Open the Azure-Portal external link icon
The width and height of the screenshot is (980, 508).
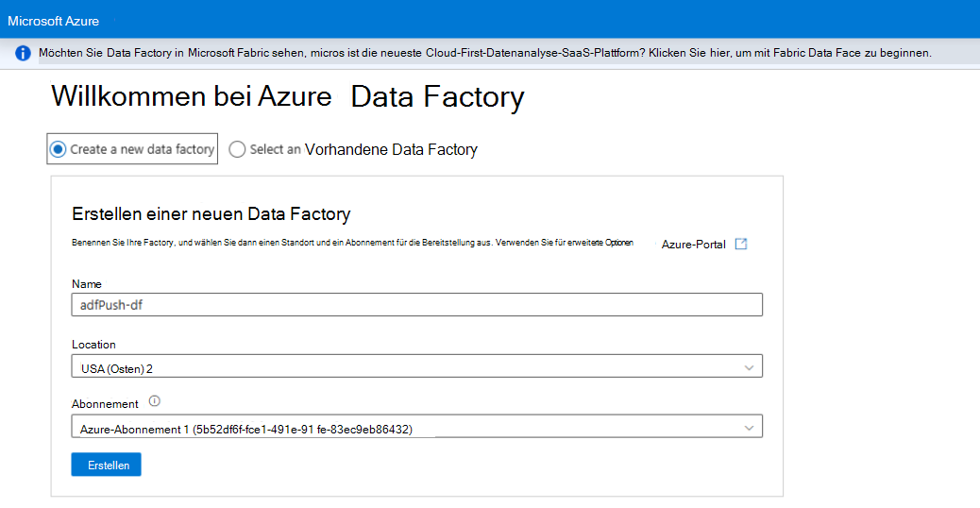point(741,244)
